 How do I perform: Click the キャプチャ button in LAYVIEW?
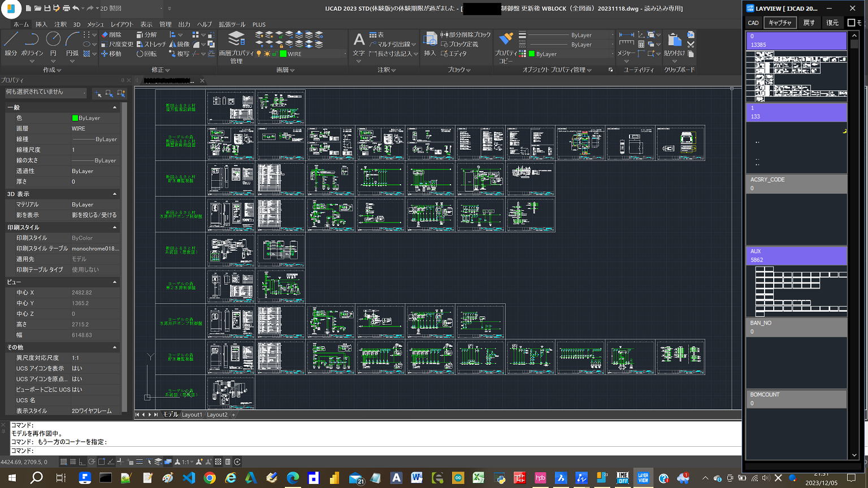(x=780, y=23)
